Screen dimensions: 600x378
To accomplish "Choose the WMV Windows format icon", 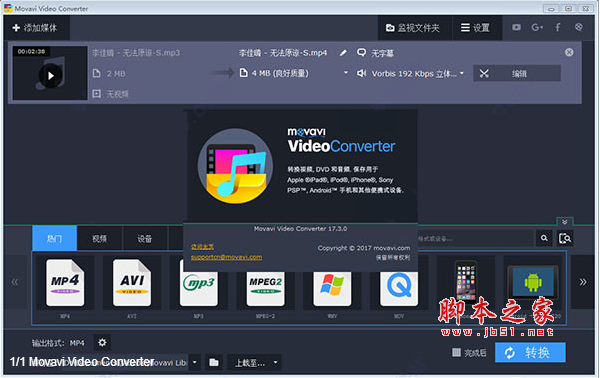I will 332,289.
